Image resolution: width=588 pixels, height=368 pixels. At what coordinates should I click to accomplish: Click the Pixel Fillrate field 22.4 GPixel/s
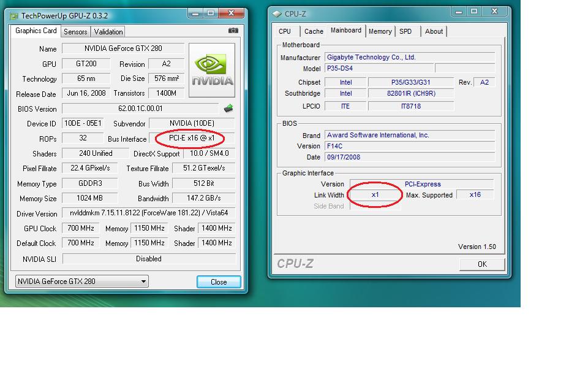(x=90, y=168)
